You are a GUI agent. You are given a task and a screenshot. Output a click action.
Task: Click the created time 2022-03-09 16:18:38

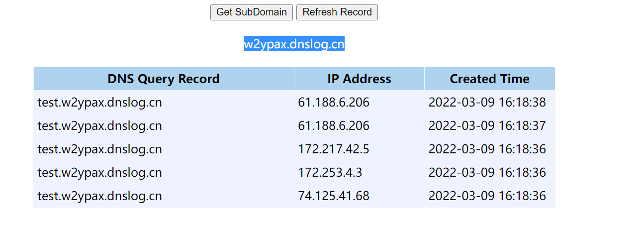click(487, 103)
